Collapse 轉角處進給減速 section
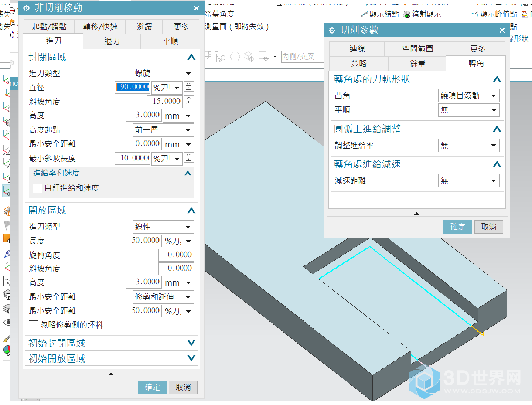The height and width of the screenshot is (405, 532). click(x=497, y=164)
